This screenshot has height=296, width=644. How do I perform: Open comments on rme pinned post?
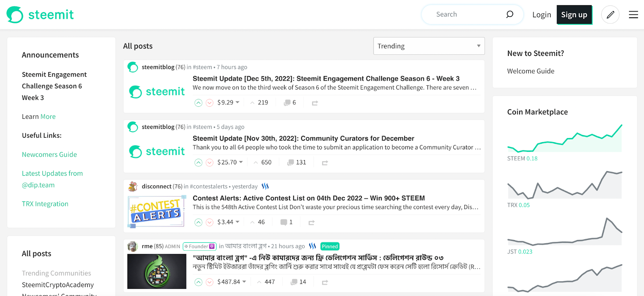click(298, 282)
